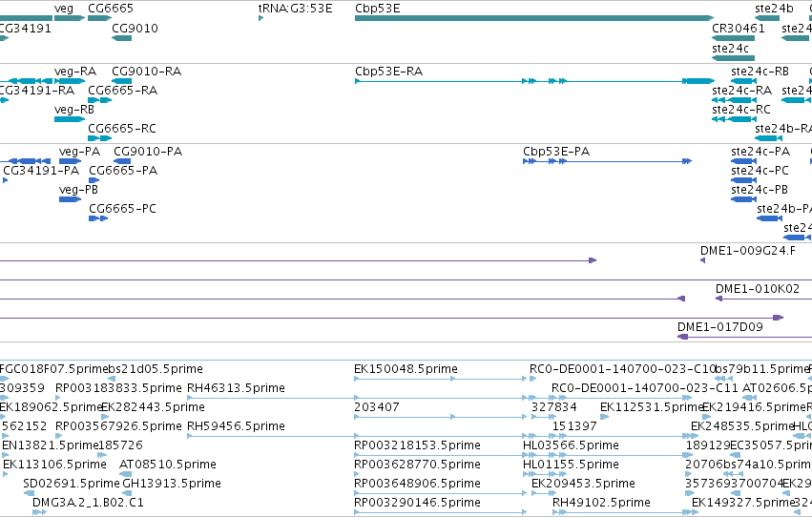This screenshot has height=517, width=812.
Task: Select the Cbp53E-RA transcript
Action: click(x=534, y=81)
